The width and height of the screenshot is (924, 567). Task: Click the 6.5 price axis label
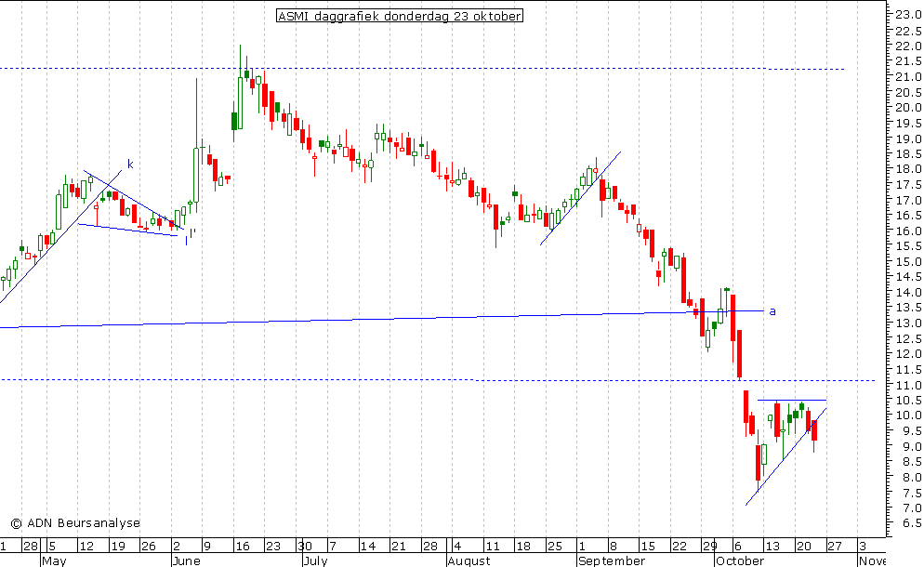pyautogui.click(x=912, y=523)
